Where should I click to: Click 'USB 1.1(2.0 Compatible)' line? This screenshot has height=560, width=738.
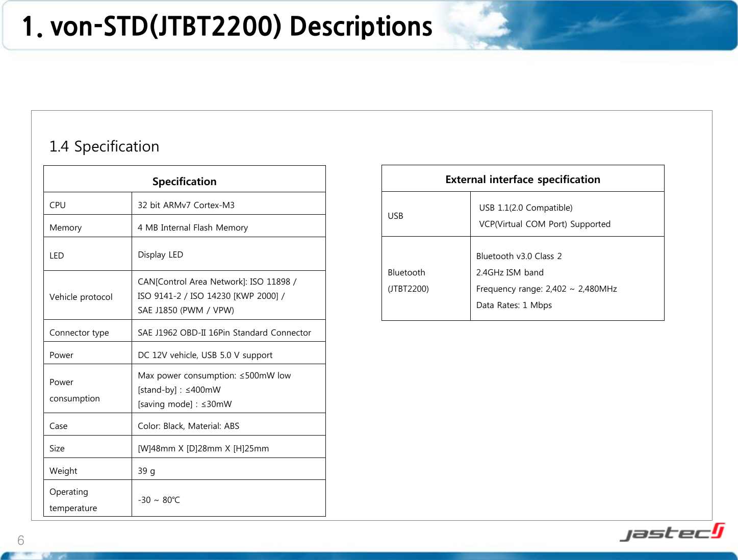coord(526,208)
